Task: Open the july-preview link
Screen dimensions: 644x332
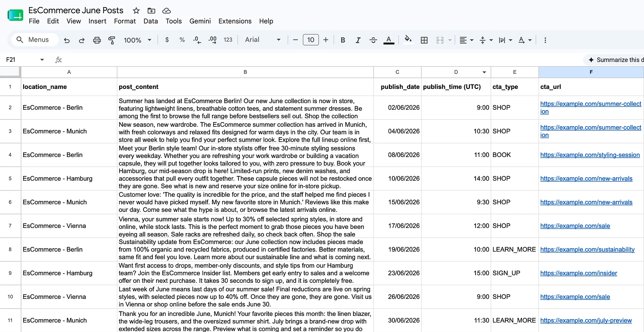Action: 586,320
